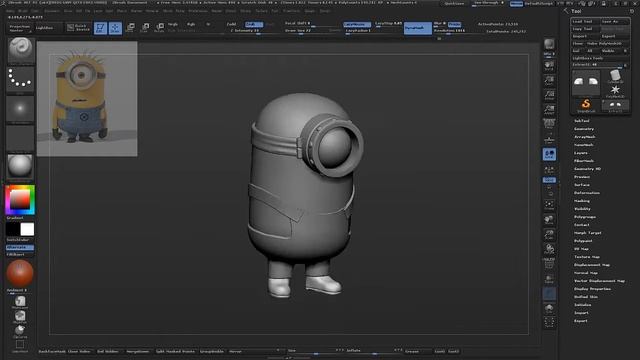Toggle the highlighted blue symmetry button in right shelf

pyautogui.click(x=549, y=154)
